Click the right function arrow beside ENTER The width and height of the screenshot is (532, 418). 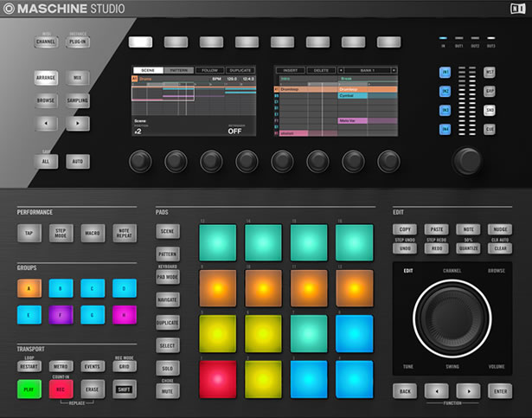(468, 391)
